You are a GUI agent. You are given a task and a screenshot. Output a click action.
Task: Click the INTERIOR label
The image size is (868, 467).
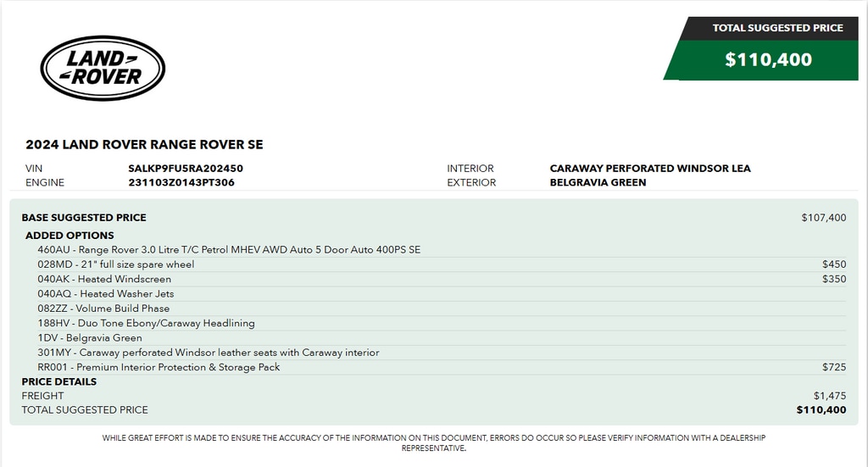coord(470,168)
